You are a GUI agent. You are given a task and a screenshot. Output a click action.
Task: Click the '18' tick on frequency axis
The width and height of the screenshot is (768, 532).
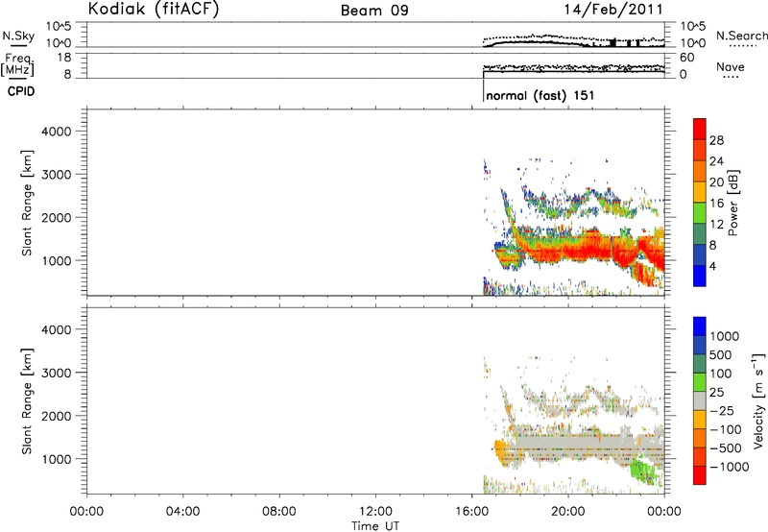click(x=63, y=58)
